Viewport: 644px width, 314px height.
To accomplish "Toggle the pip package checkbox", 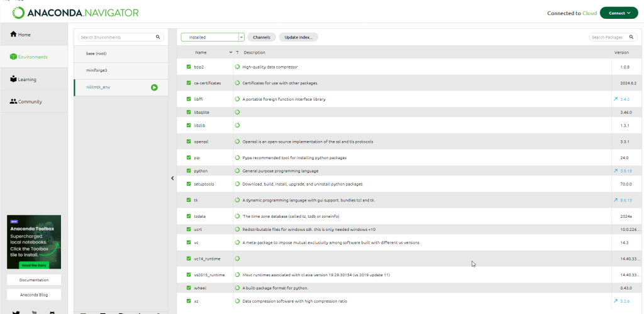I will pyautogui.click(x=189, y=158).
